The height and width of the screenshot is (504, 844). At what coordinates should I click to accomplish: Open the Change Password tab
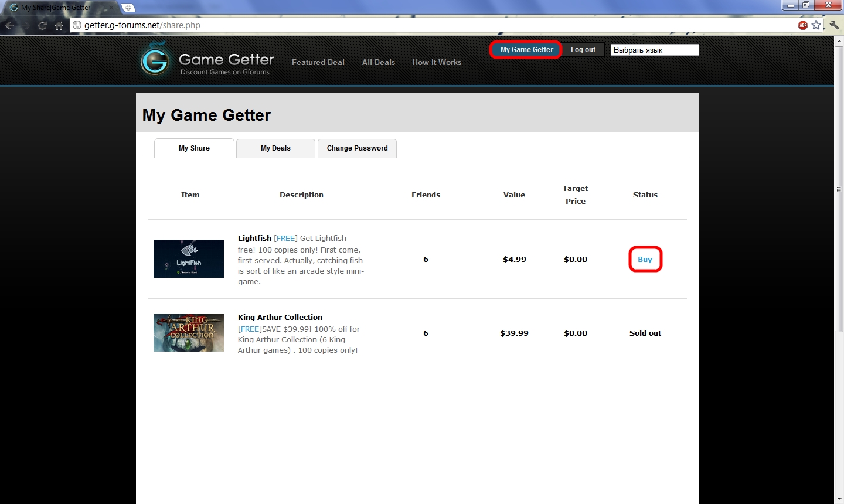(x=357, y=148)
